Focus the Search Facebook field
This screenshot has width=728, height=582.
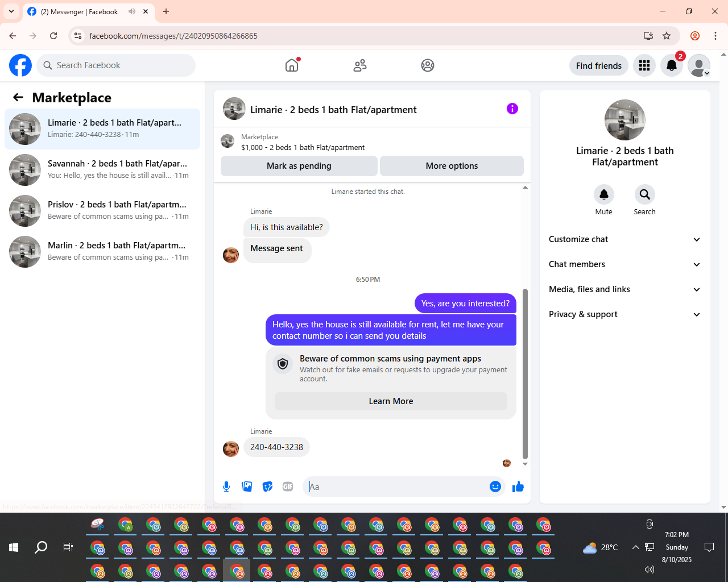click(116, 65)
